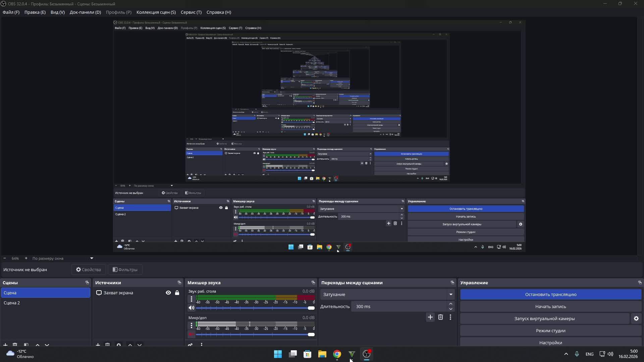Unmute the Микр/доп channel
Image resolution: width=644 pixels, height=362 pixels.
(x=191, y=334)
